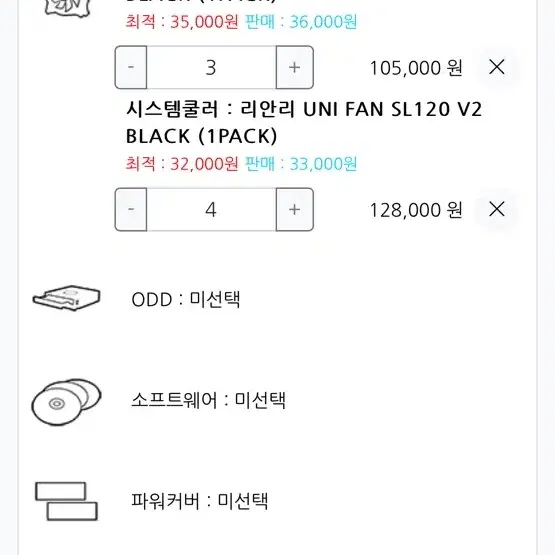
Task: Remove the 128,000 원 UNI FAN item
Action: [x=497, y=209]
